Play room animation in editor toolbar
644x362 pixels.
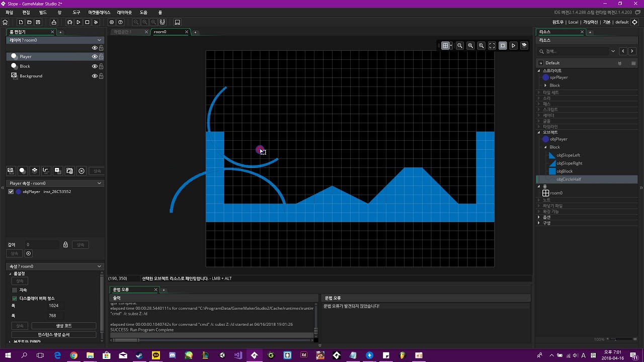point(513,45)
